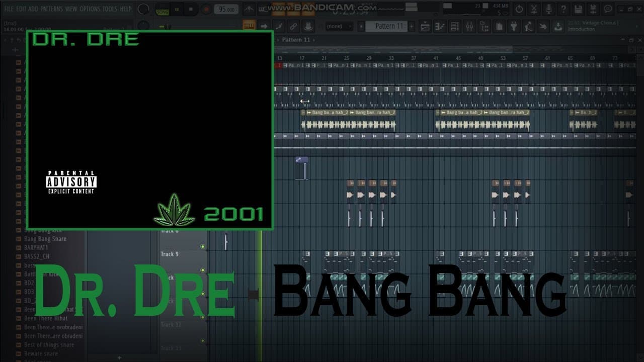Click the hand touch controller icon
The width and height of the screenshot is (644, 362).
[x=543, y=26]
